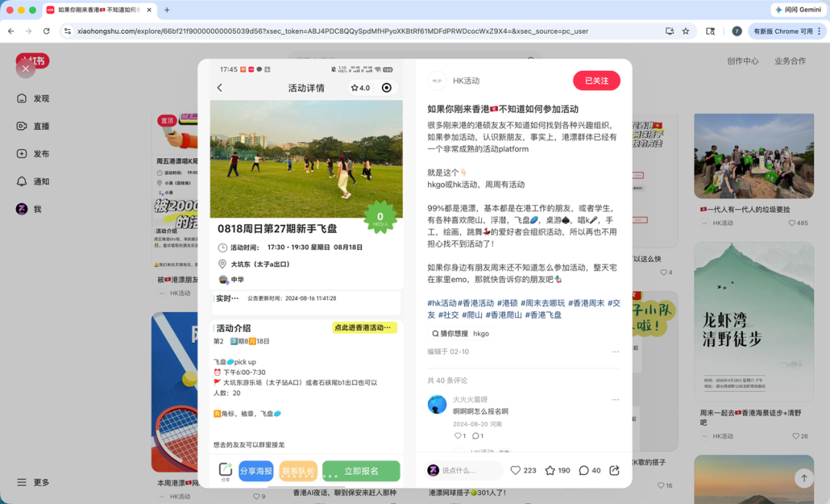Click the 分享海报 button in the image
The width and height of the screenshot is (830, 504).
[256, 471]
